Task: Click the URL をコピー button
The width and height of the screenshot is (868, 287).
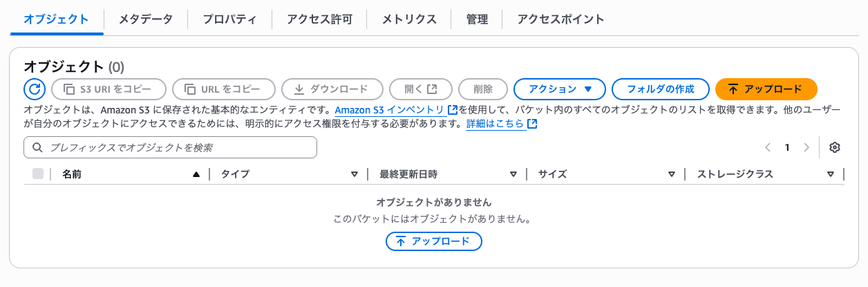Action: coord(224,89)
